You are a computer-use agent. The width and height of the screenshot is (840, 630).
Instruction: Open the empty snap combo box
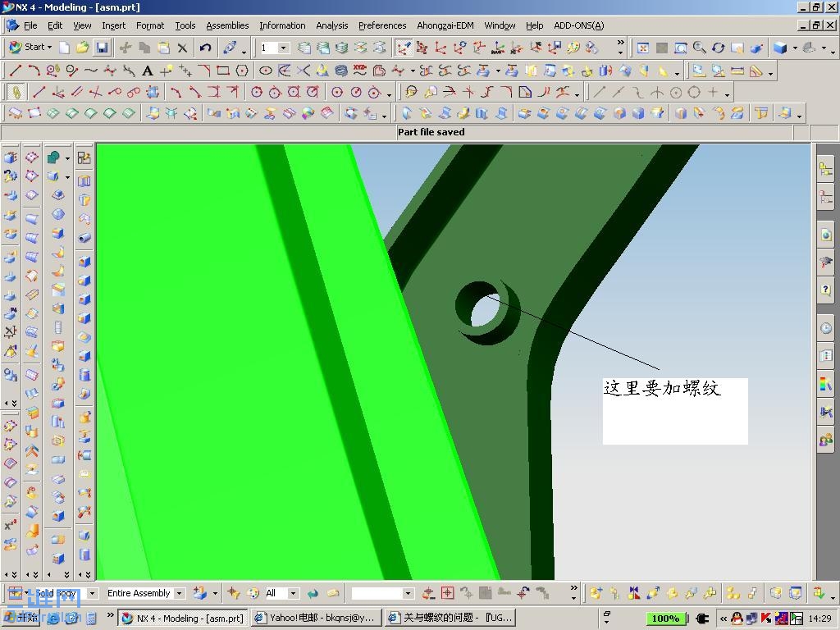(x=382, y=593)
